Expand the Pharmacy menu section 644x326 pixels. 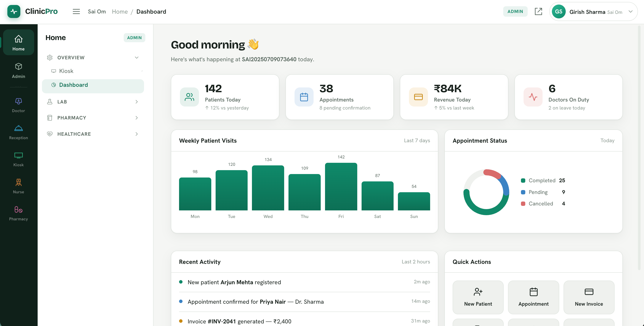pos(136,118)
